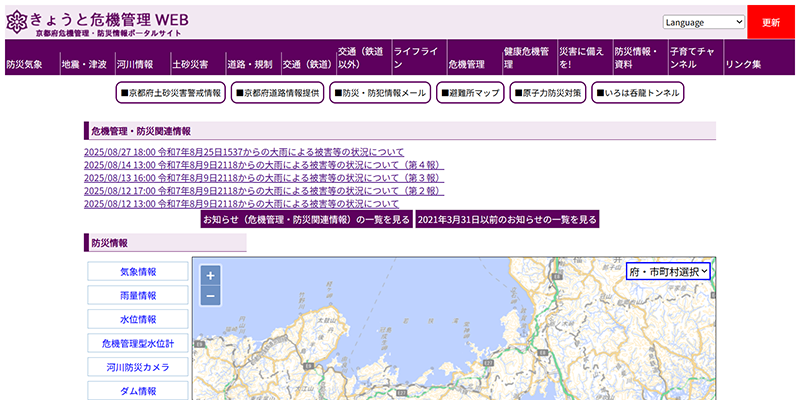800x400 pixels.
Task: Click いろは呑龍トンネル button
Action: coord(638,93)
